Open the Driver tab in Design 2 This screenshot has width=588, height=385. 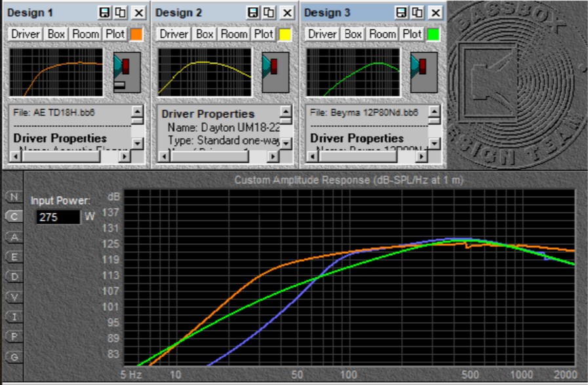tap(174, 34)
